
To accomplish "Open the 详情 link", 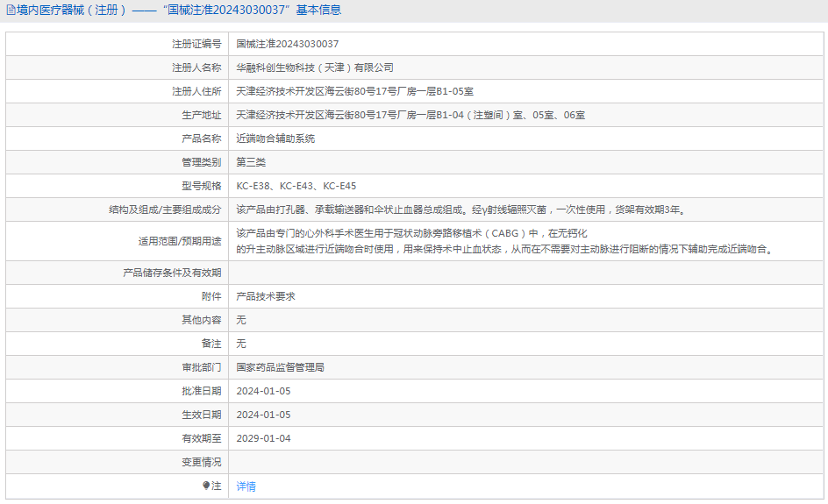I will pyautogui.click(x=246, y=486).
